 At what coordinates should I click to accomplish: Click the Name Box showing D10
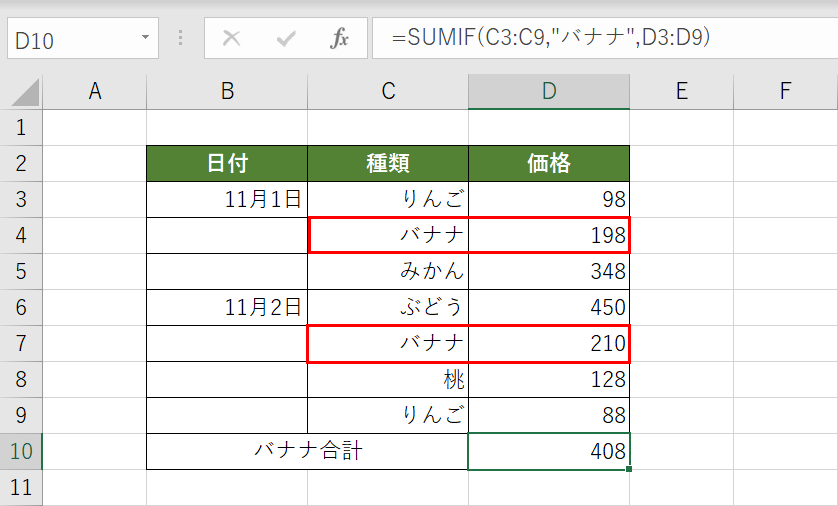pyautogui.click(x=70, y=39)
